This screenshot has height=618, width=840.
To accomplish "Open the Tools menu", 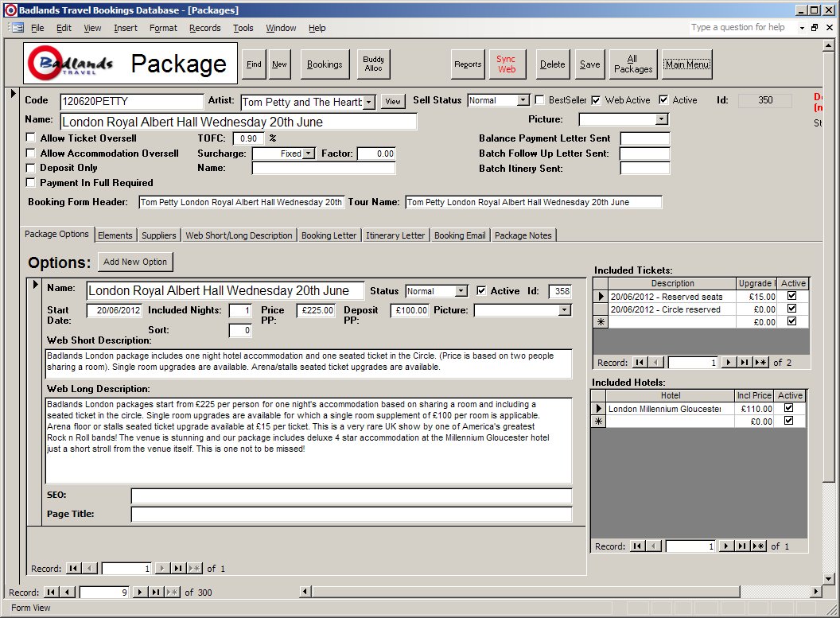I will pyautogui.click(x=243, y=28).
